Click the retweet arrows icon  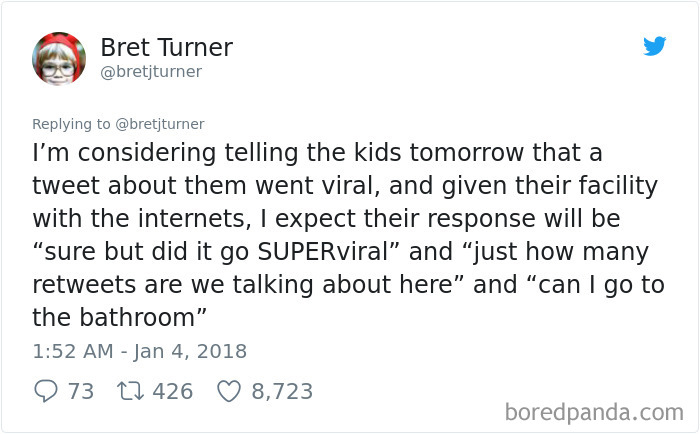(x=131, y=391)
